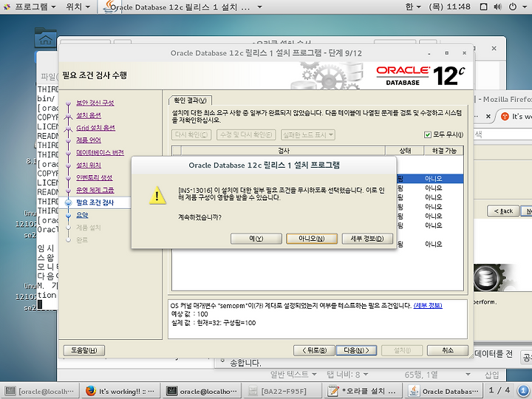532x399 pixels.
Task: Click the workspace switcher 1 / 4
Action: click(499, 390)
